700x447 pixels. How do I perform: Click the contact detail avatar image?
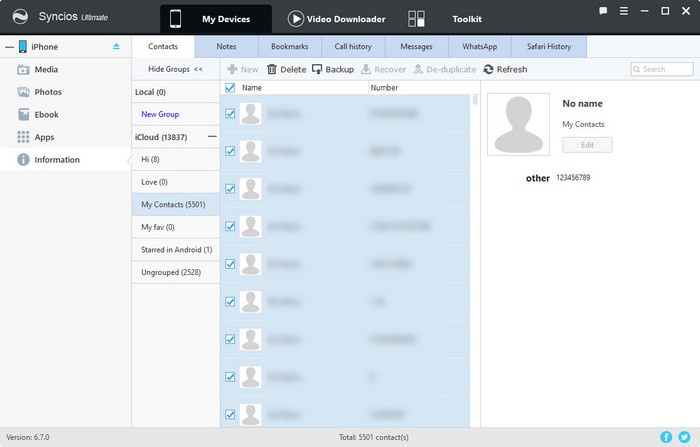pos(518,124)
